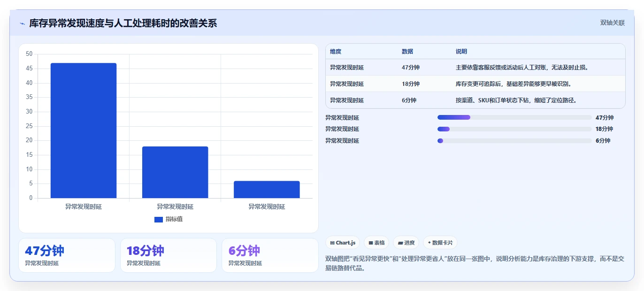644x291 pixels.
Task: Click the y-axis label 50
Action: click(x=29, y=54)
